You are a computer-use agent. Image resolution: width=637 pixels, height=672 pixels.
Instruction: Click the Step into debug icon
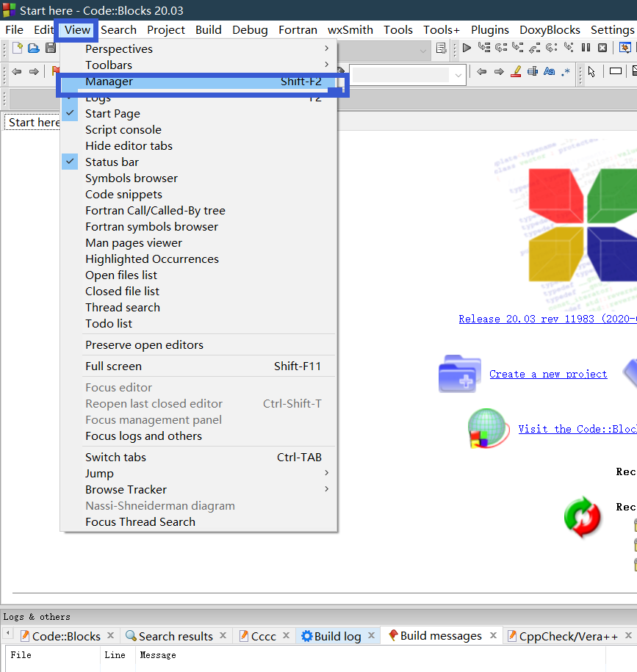click(x=517, y=48)
